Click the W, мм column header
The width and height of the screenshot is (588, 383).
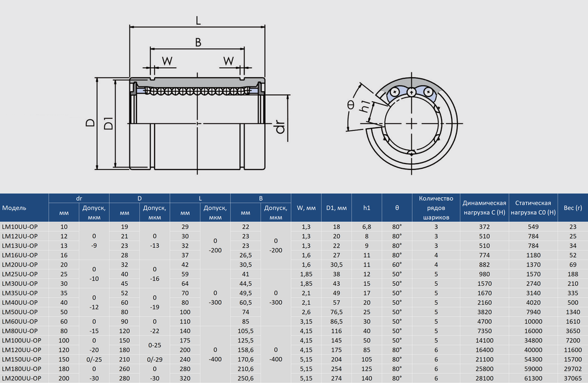pyautogui.click(x=306, y=208)
